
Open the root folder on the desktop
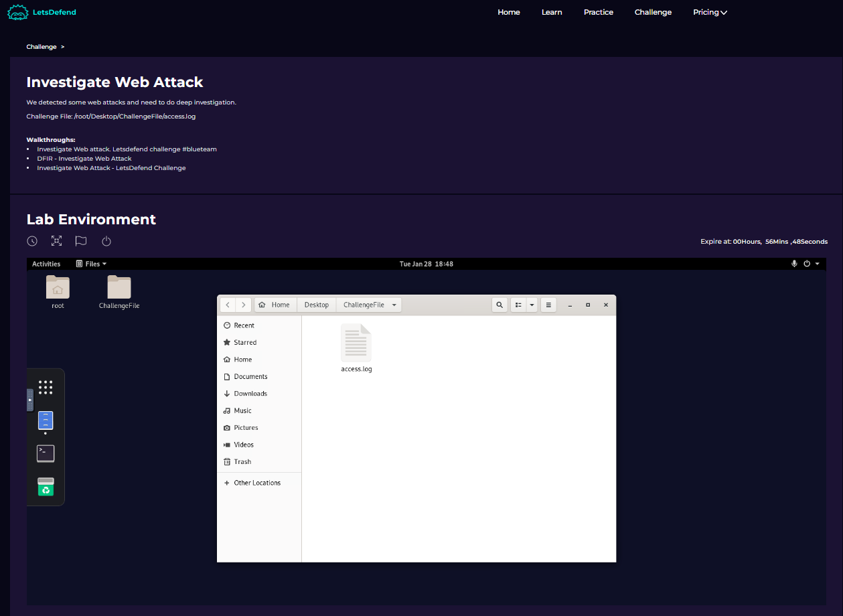pos(58,292)
